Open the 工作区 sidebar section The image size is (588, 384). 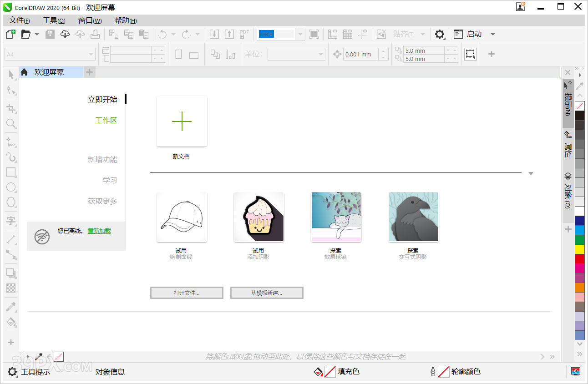106,121
